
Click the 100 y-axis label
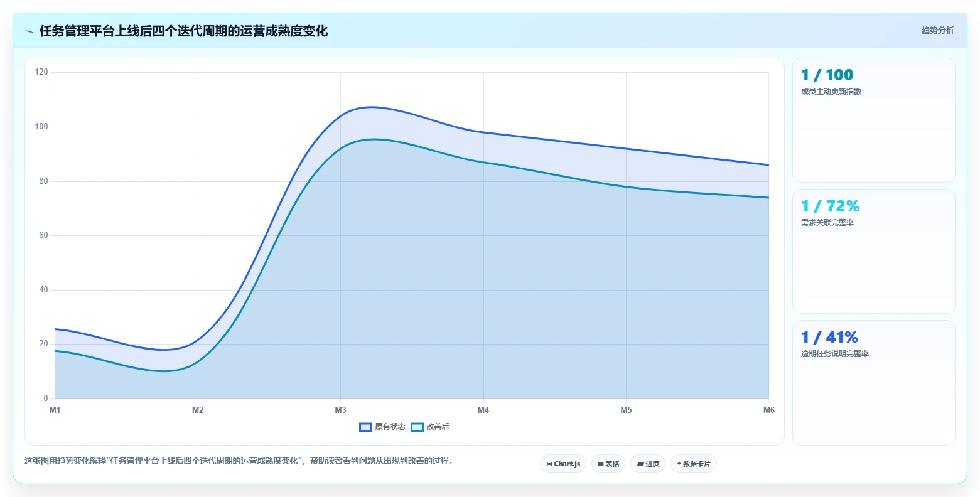(41, 127)
